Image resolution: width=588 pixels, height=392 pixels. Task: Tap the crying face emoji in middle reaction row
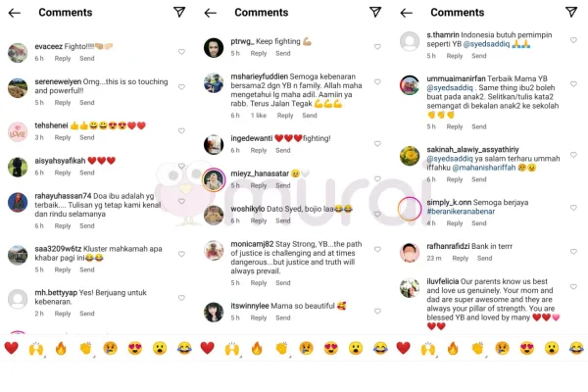[x=306, y=349]
